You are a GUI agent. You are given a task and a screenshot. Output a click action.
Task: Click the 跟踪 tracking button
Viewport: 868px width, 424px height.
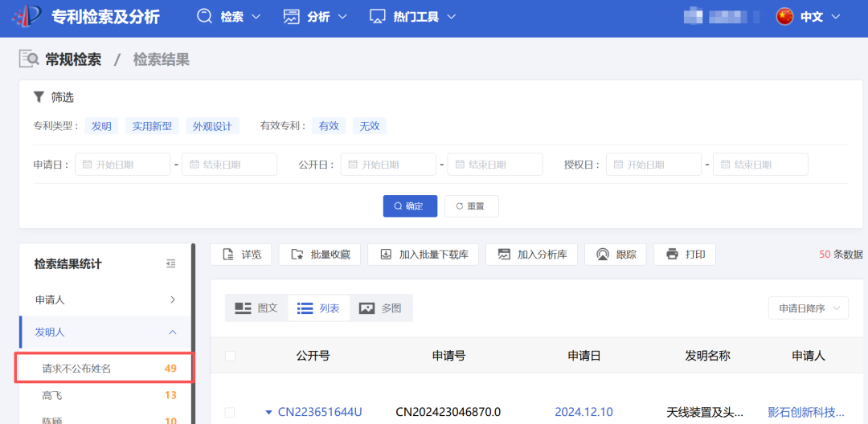tap(616, 255)
